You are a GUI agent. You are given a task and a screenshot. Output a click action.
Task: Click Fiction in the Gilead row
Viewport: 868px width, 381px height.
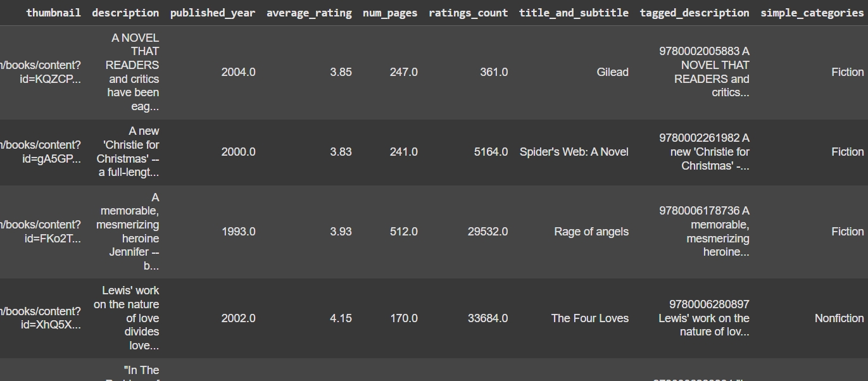[847, 72]
